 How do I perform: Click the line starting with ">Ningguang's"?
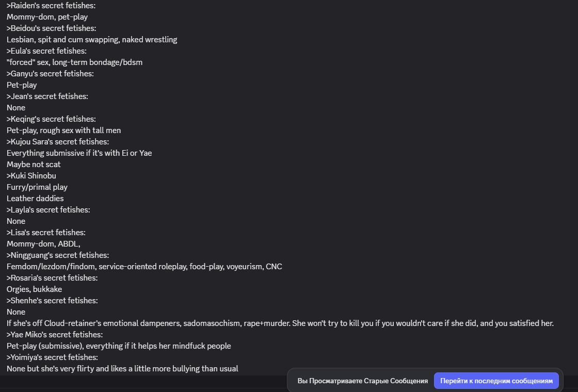[58, 255]
